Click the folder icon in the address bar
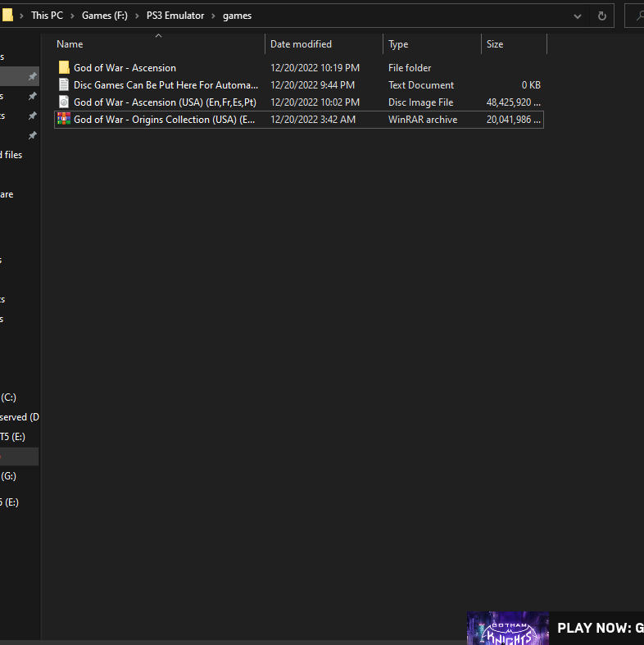644x645 pixels. [7, 16]
